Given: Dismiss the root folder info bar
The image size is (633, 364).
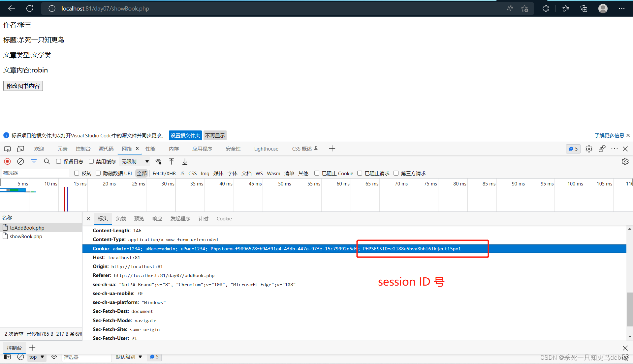Looking at the screenshot, I should 628,135.
